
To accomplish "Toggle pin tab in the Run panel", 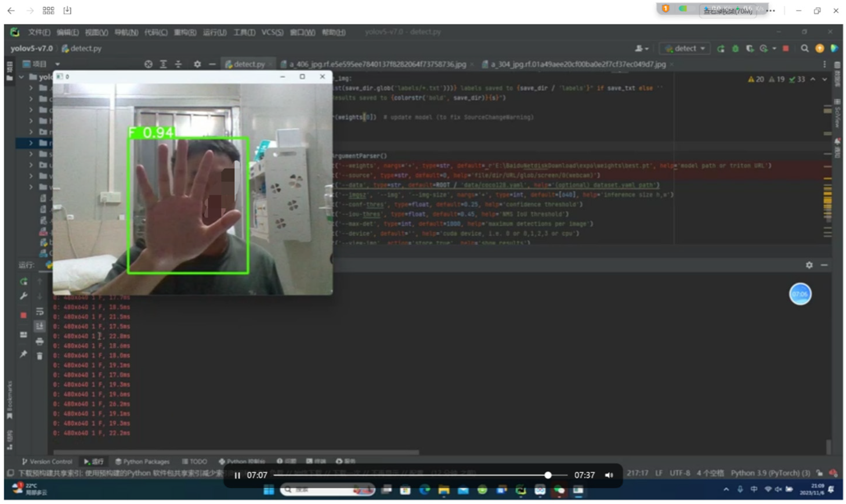I will coord(23,354).
